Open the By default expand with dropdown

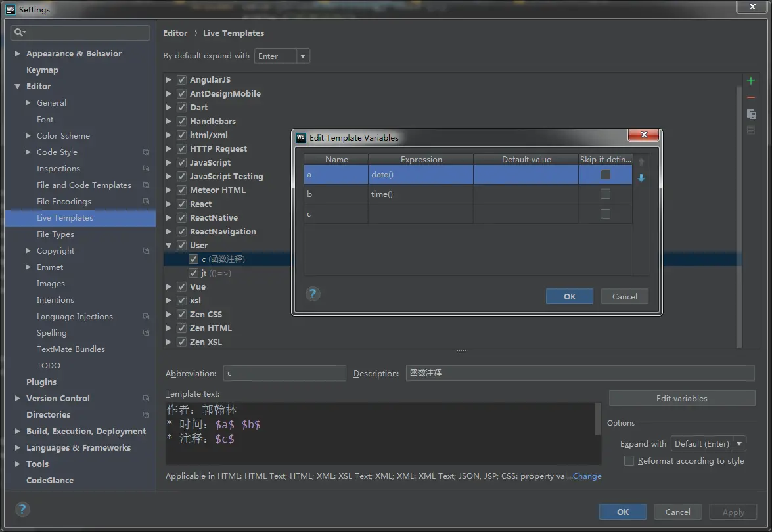point(282,56)
